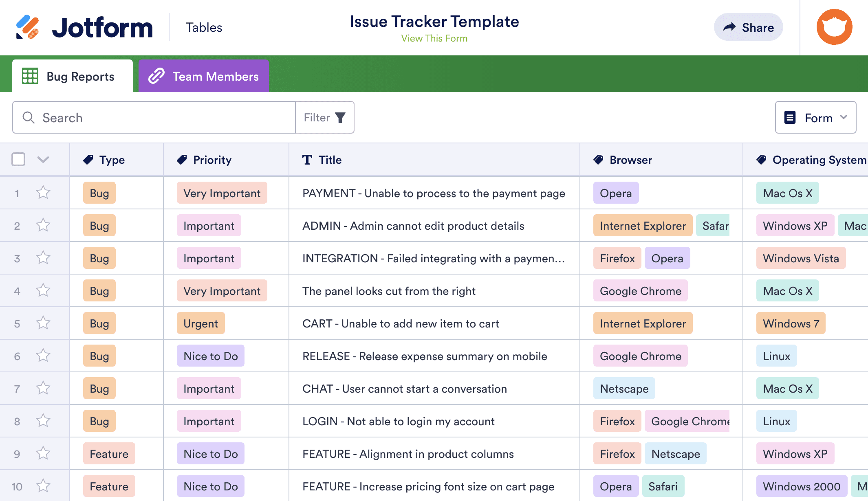Click the Title column text icon

point(307,160)
